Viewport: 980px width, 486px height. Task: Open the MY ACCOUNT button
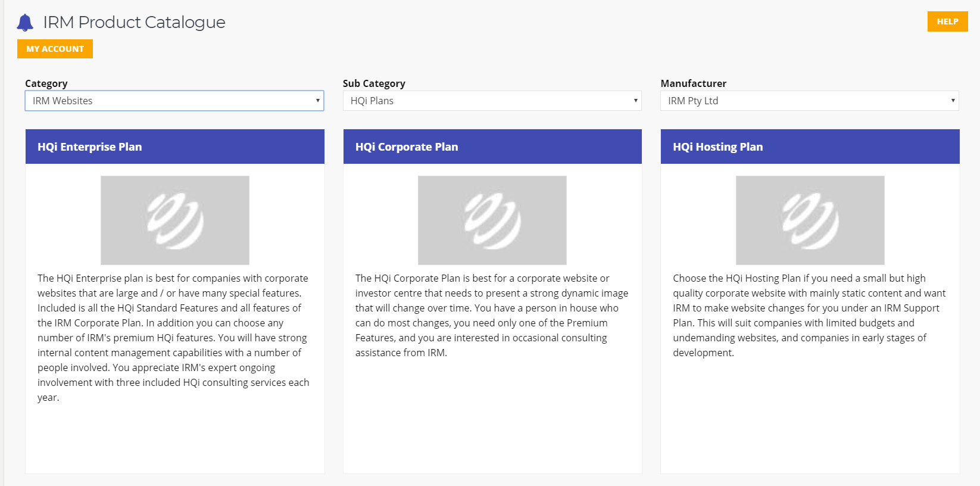pos(55,49)
